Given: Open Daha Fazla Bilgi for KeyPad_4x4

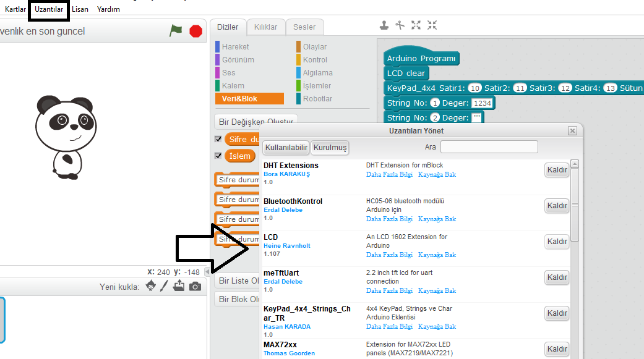Looking at the screenshot, I should (x=389, y=327).
